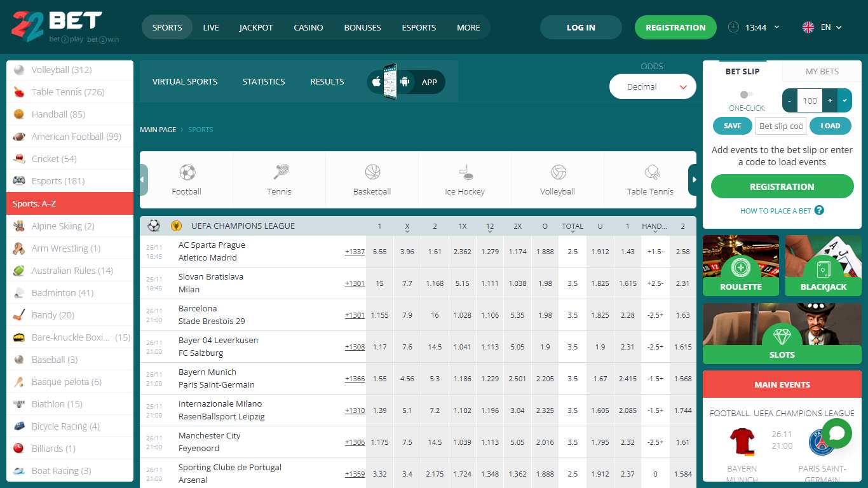Increase stake with the plus button
868x488 pixels.
(830, 100)
